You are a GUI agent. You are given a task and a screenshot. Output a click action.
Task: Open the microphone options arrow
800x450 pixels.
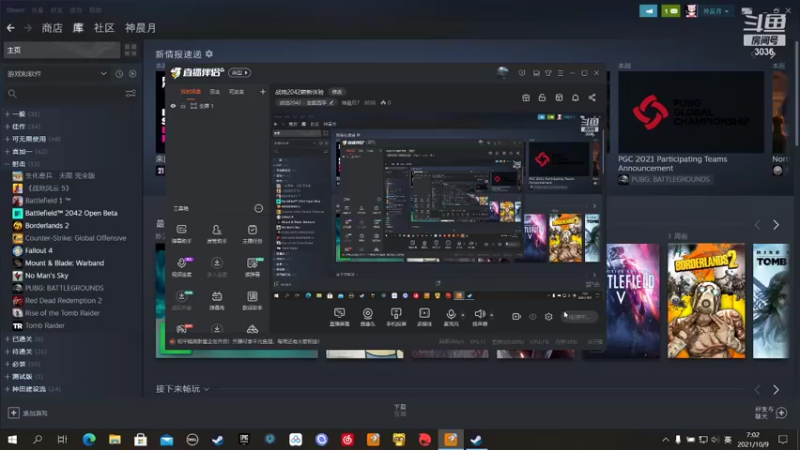(463, 315)
